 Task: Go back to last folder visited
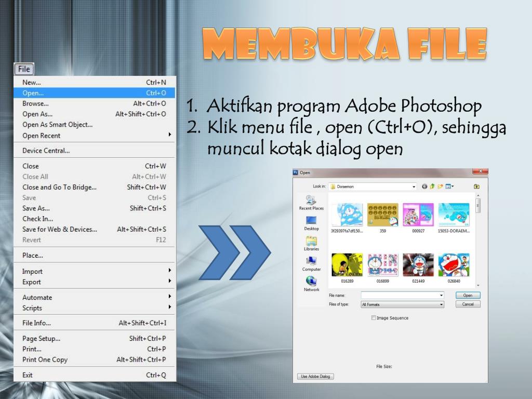pos(424,187)
